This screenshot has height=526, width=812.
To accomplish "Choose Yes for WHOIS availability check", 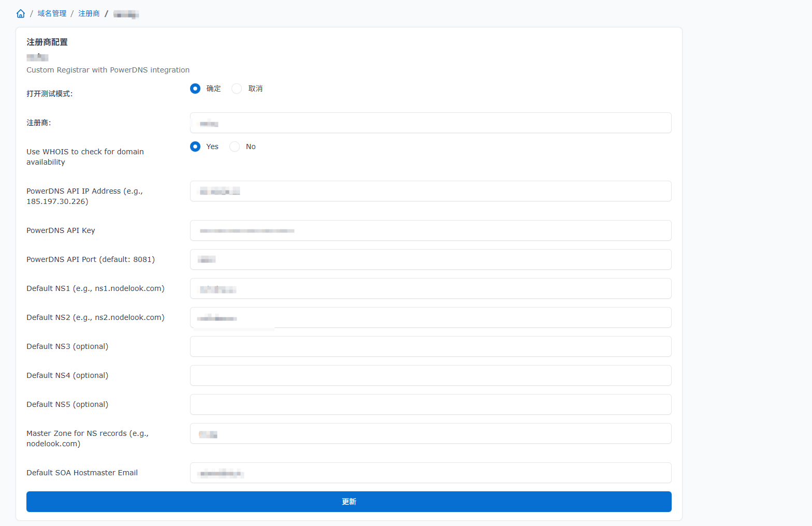I will click(x=195, y=147).
